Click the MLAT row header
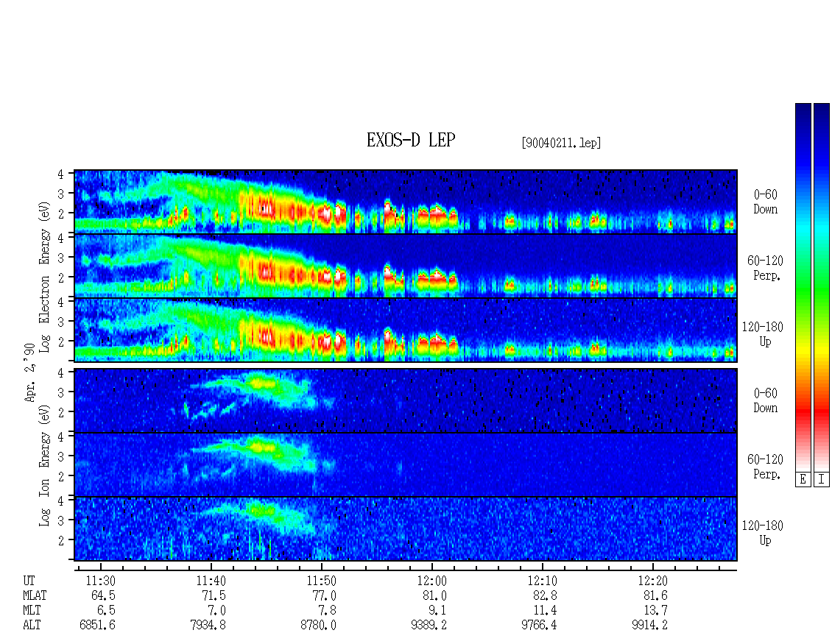The height and width of the screenshot is (644, 832). point(35,595)
